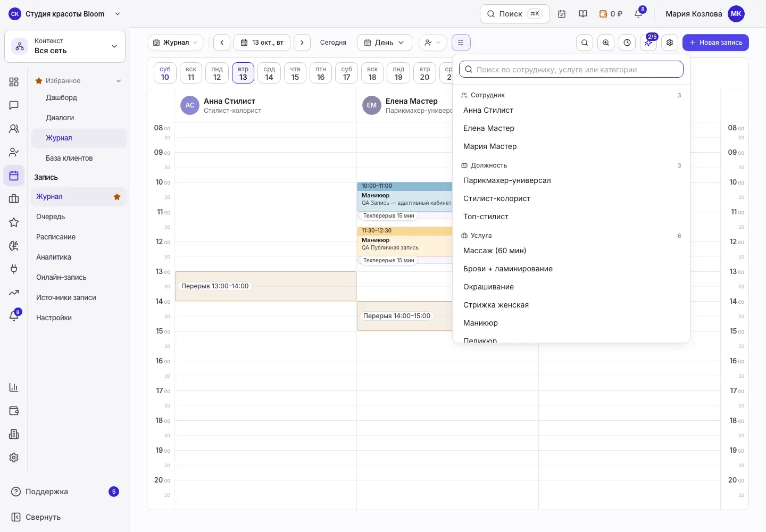Screen dimensions: 766x532
Task: Open the settings gear in left rail
Action: coord(14,458)
